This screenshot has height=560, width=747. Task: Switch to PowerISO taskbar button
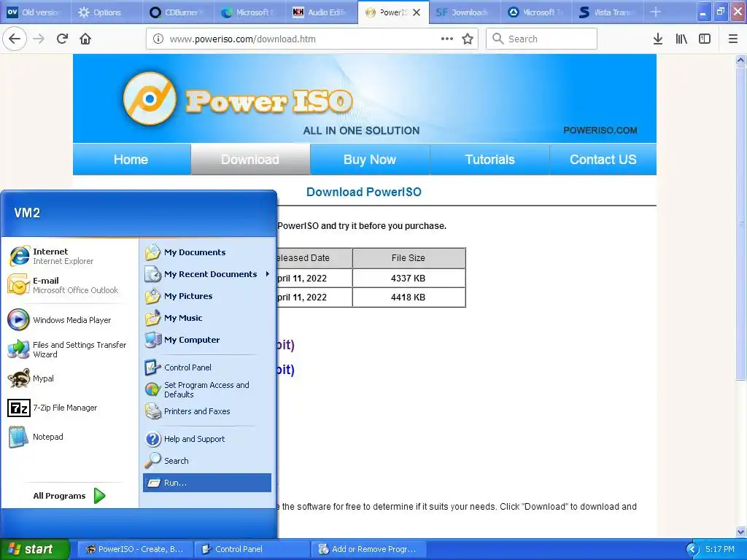pyautogui.click(x=135, y=549)
